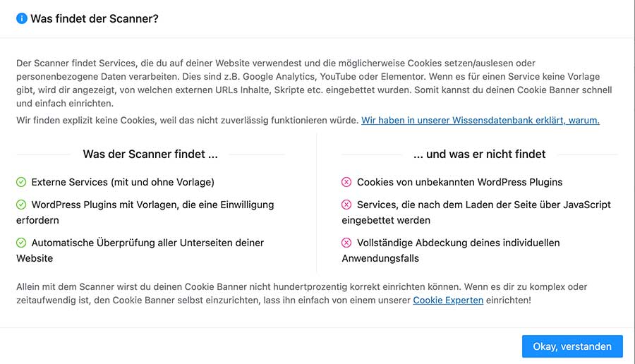Click red X icon beside Cookies von unbekannten
Image resolution: width=635 pixels, height=364 pixels.
(346, 182)
